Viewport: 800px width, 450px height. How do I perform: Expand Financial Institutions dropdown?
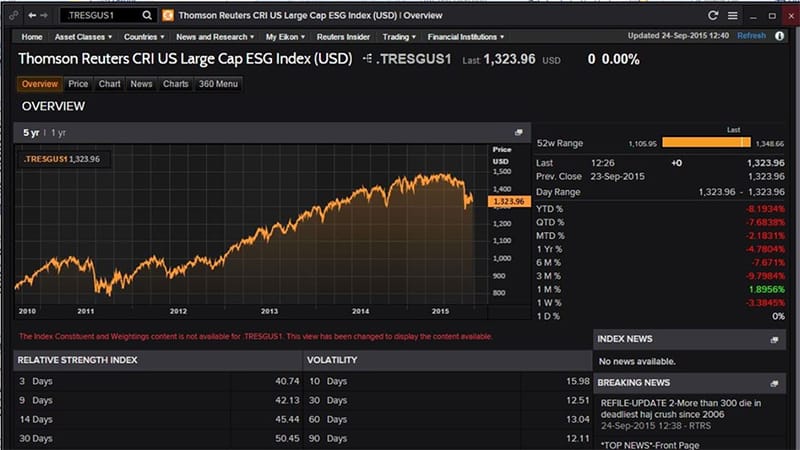click(466, 37)
